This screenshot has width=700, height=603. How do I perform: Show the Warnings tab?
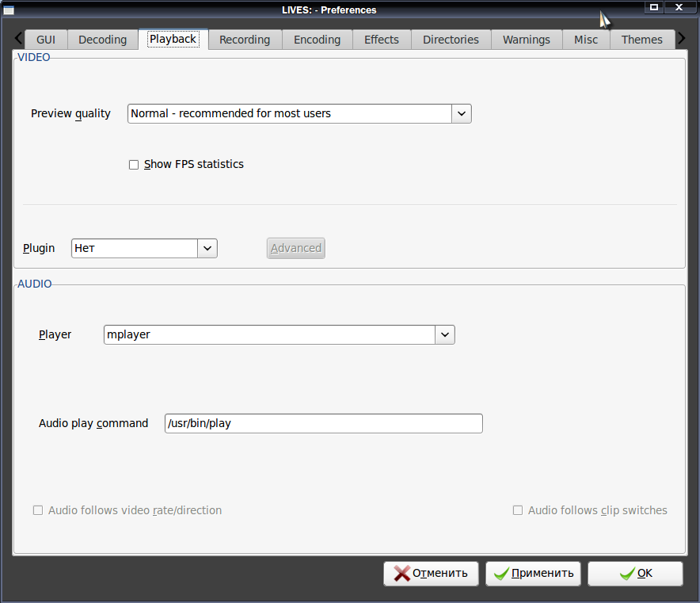point(527,40)
